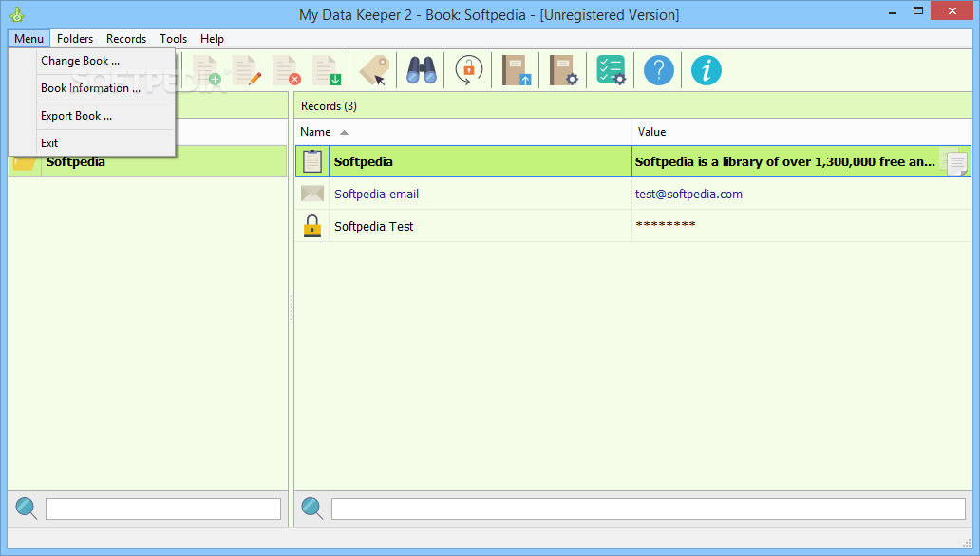Click the vertical panel splitter handle
980x556 pixels.
292,309
